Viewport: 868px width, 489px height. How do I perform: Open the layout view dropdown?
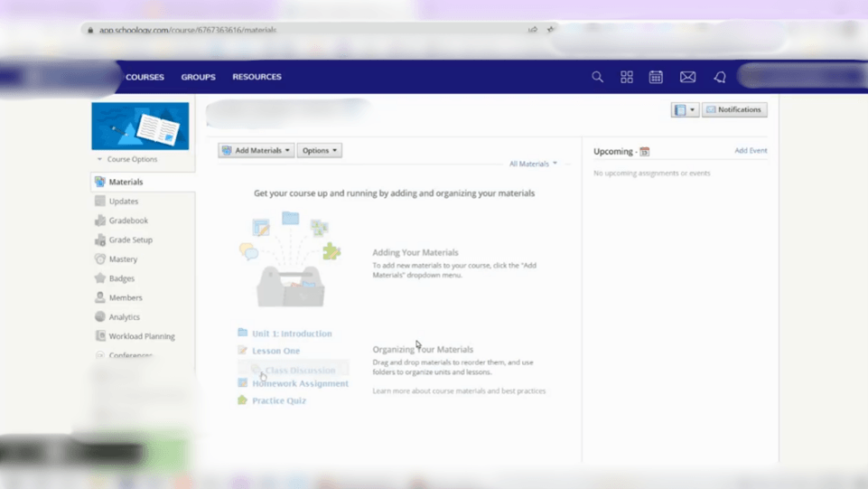coord(685,109)
